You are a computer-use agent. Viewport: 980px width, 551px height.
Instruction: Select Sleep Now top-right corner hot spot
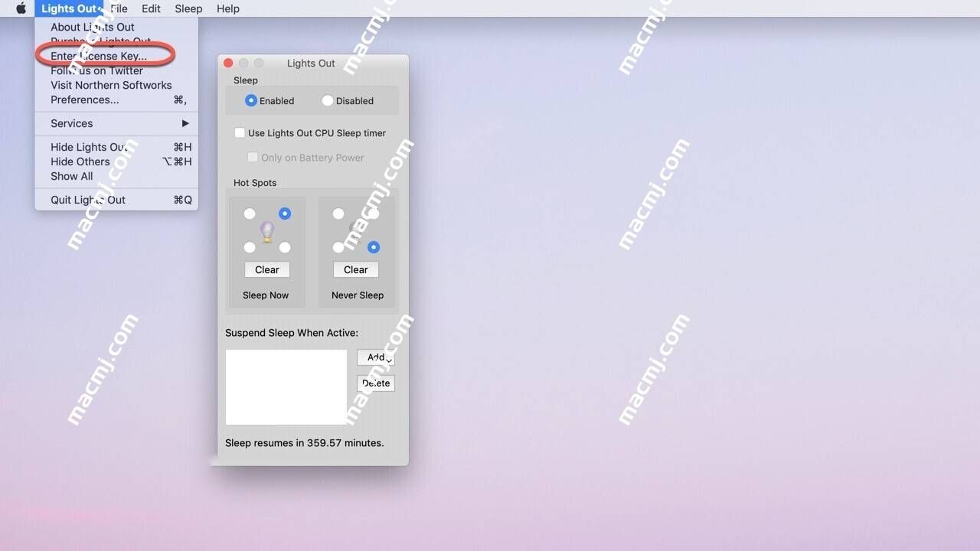pyautogui.click(x=285, y=214)
